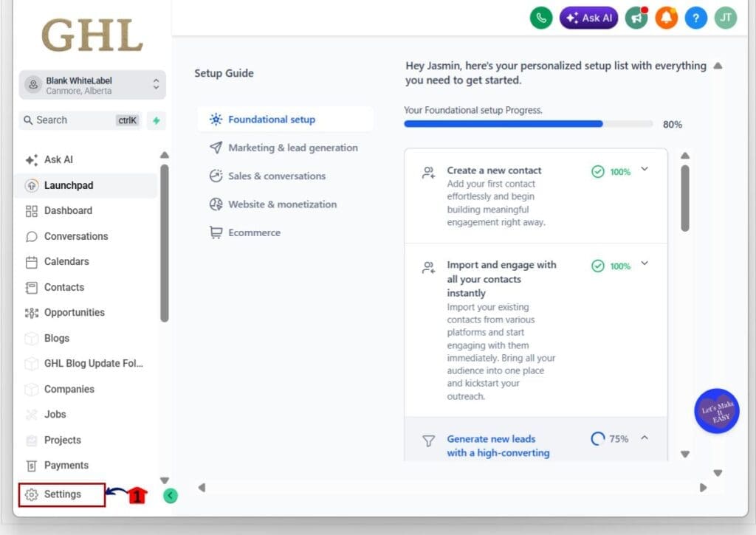Collapse the sidebar with green chevron button
This screenshot has width=756, height=535.
[171, 495]
